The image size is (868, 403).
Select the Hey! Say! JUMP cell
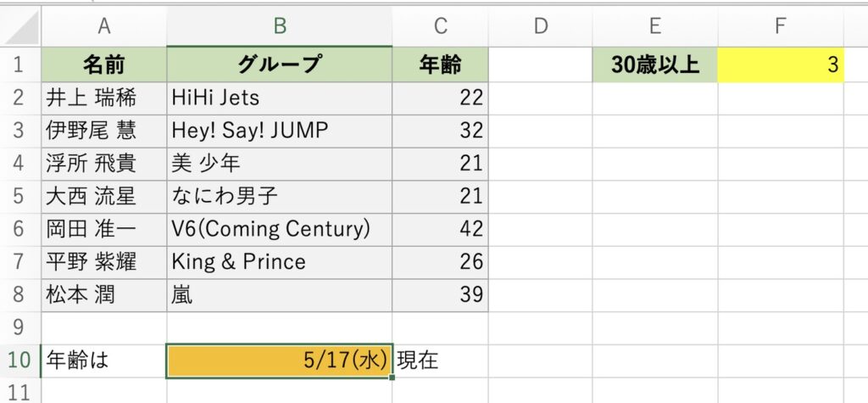[x=280, y=131]
